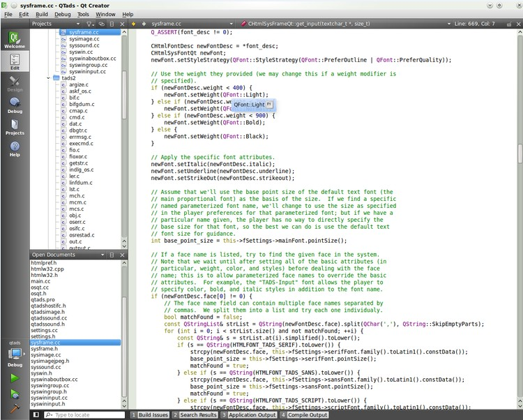Close the Open Documents pane

pyautogui.click(x=122, y=255)
